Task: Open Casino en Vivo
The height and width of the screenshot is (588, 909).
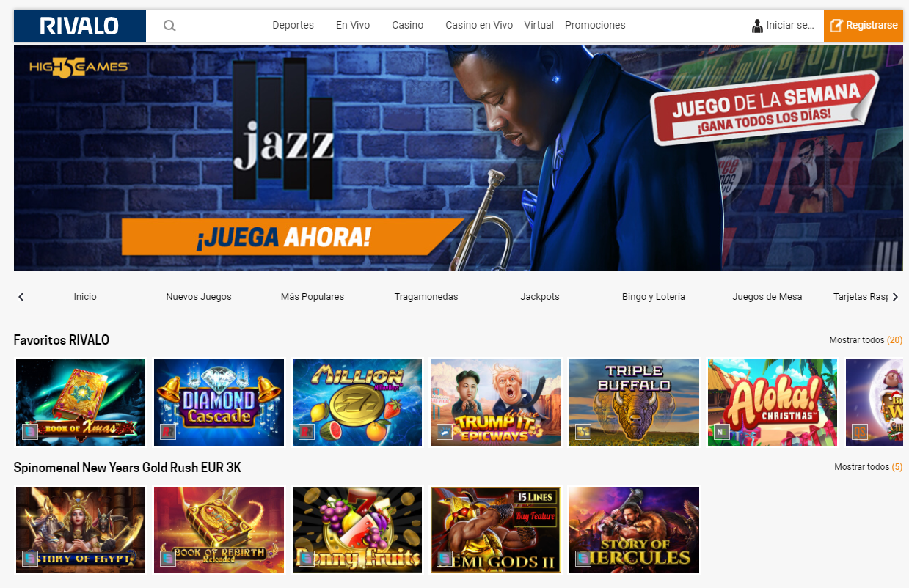Action: (479, 25)
